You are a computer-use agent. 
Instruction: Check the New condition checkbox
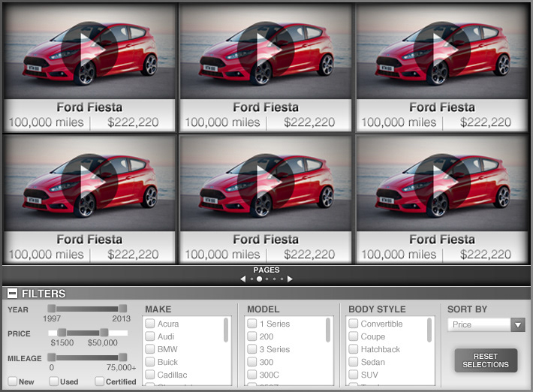coord(13,381)
